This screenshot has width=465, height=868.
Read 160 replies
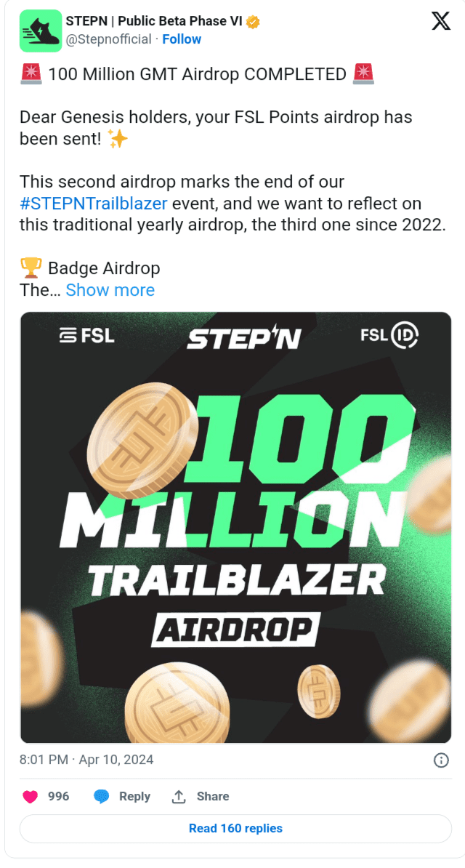click(235, 828)
